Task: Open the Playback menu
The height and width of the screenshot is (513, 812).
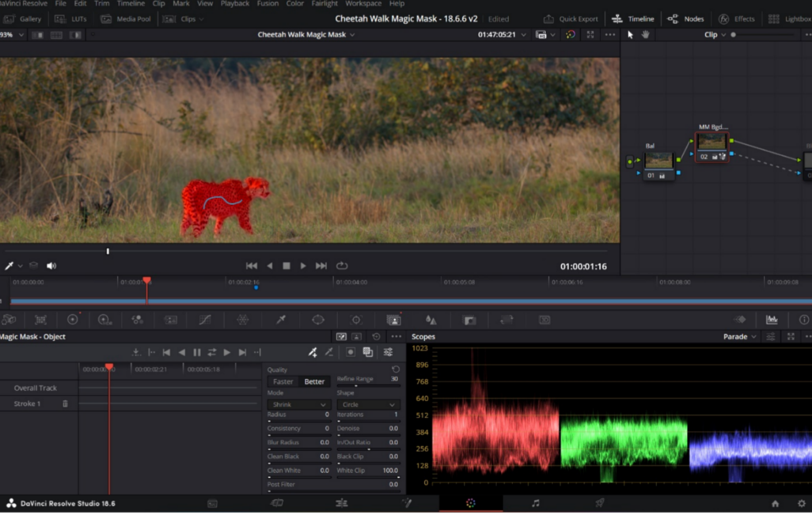Action: click(235, 3)
